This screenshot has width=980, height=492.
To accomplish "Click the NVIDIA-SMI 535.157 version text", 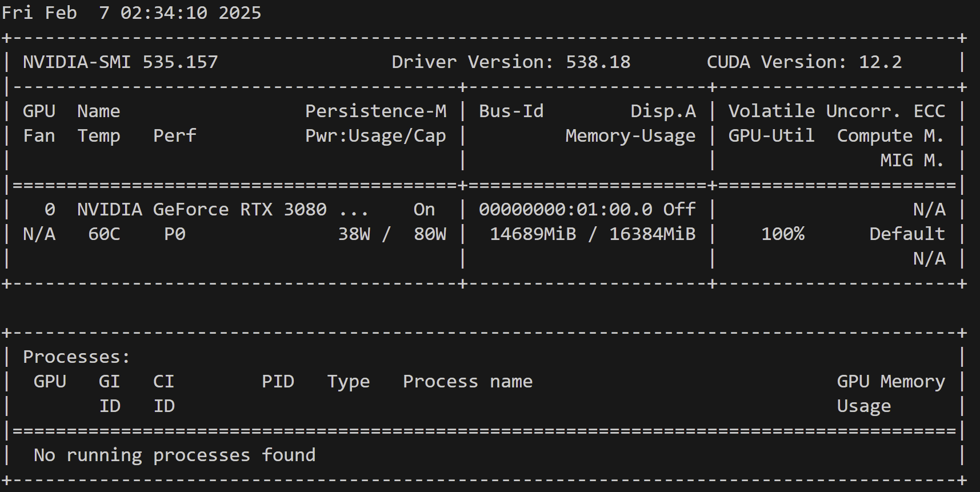I will coord(120,62).
